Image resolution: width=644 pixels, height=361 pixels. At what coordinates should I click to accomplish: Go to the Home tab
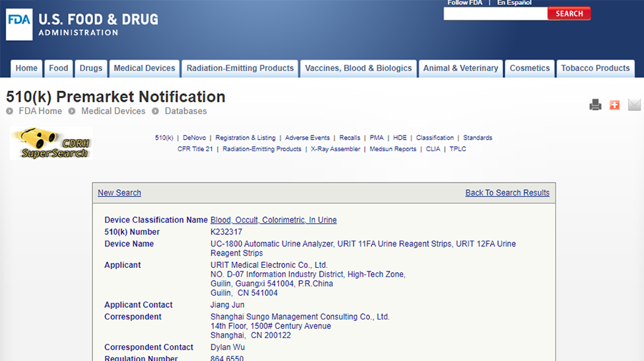point(26,69)
